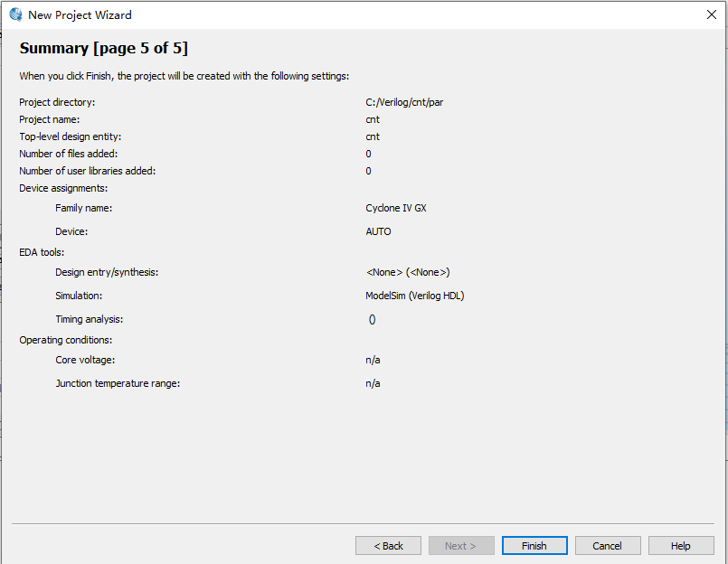Image resolution: width=728 pixels, height=564 pixels.
Task: Click the Number of user libraries added value
Action: point(368,172)
